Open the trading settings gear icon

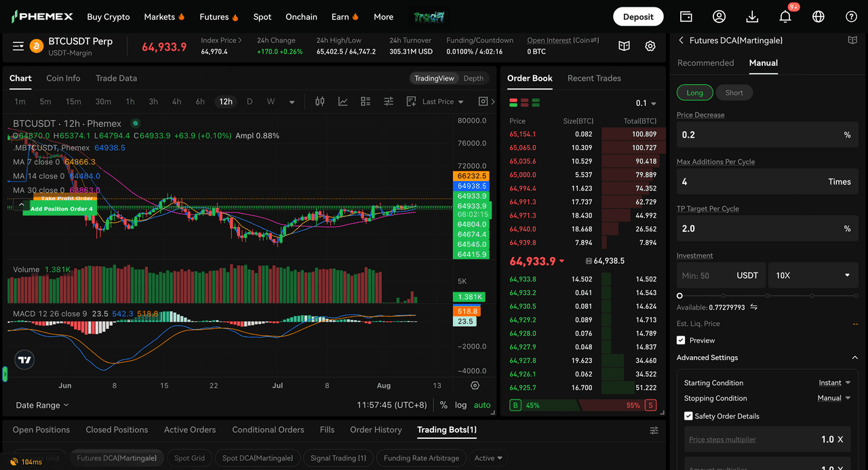(x=650, y=46)
